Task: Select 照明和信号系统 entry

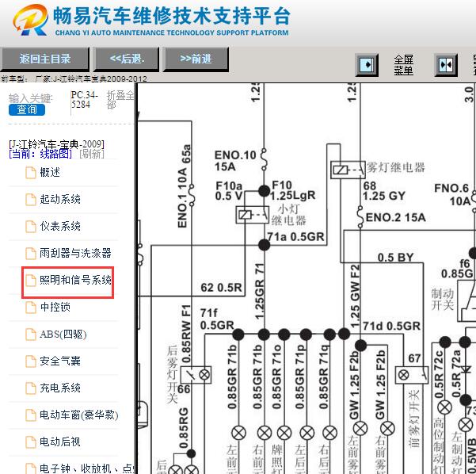Action: point(75,280)
